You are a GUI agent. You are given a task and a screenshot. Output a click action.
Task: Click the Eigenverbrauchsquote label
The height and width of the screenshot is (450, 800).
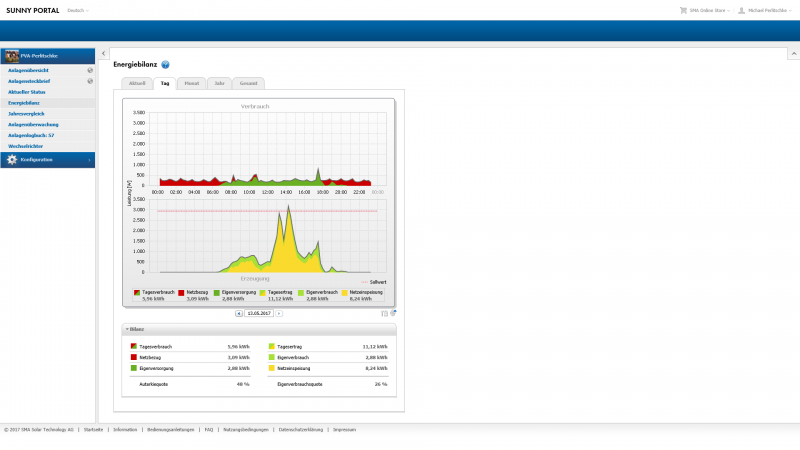click(300, 384)
